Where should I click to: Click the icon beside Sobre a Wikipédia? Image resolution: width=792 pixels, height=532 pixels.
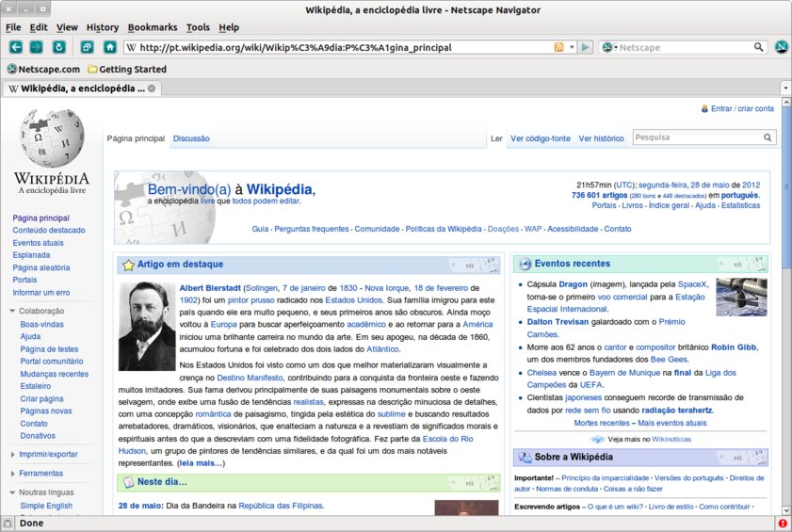tap(525, 458)
